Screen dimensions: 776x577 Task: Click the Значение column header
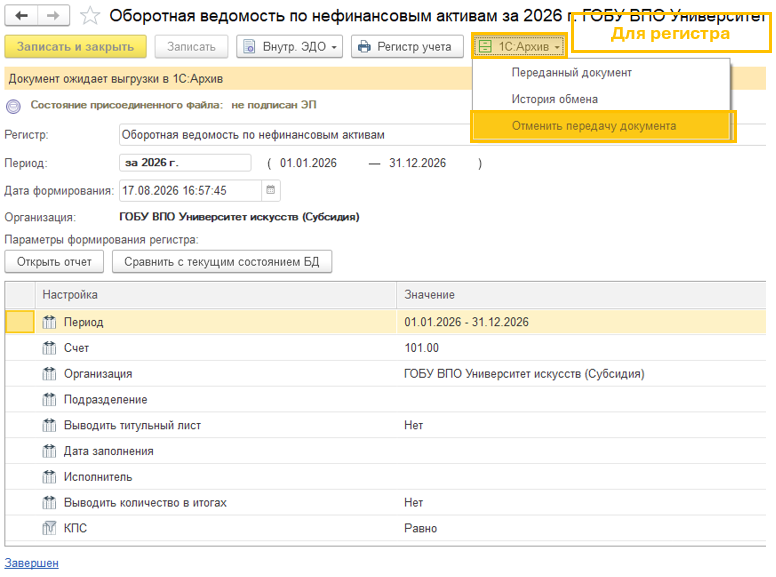(x=581, y=295)
